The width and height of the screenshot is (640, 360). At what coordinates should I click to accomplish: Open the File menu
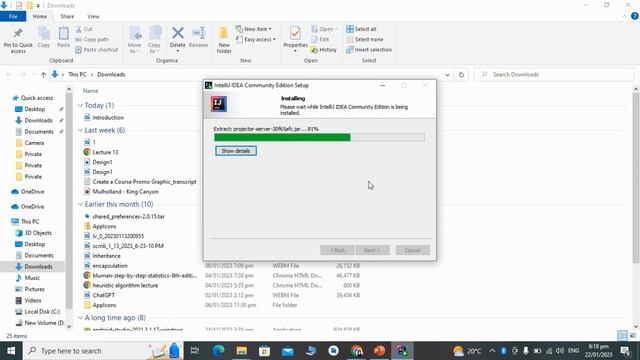click(x=13, y=16)
